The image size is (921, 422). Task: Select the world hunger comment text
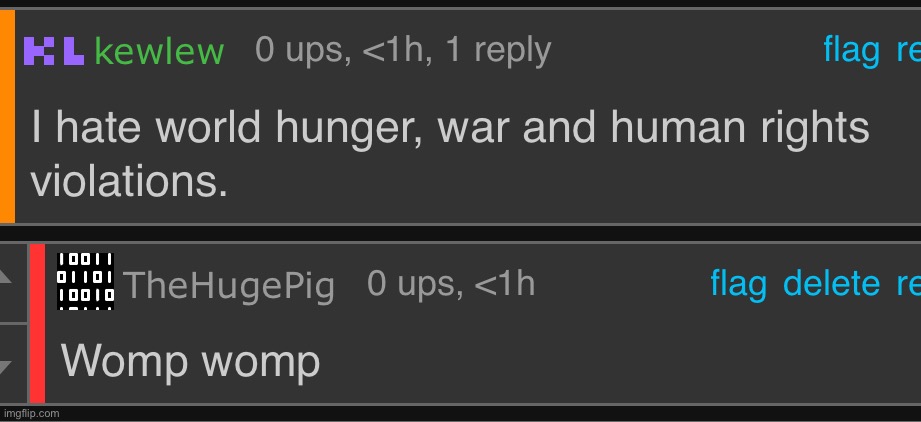point(450,154)
